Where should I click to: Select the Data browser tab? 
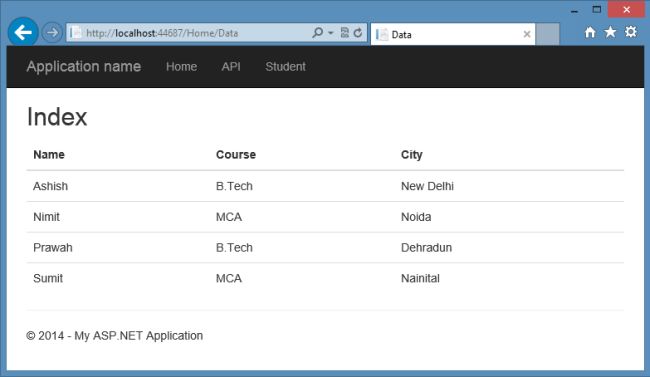(x=453, y=34)
